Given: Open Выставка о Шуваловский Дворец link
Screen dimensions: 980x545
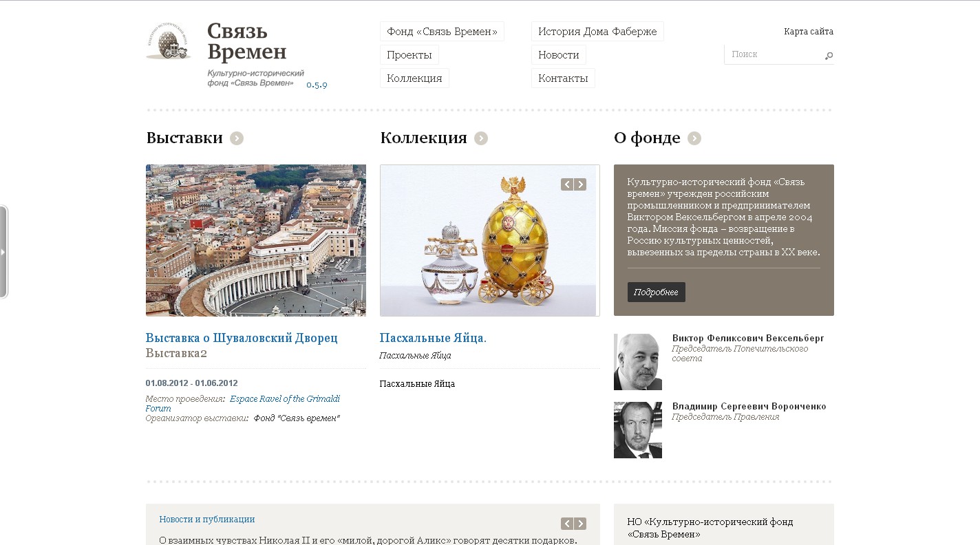Looking at the screenshot, I should pyautogui.click(x=242, y=338).
